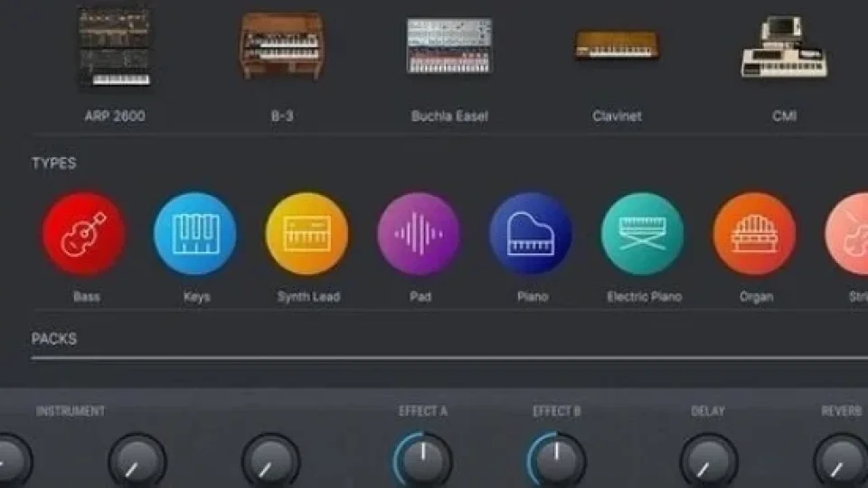This screenshot has width=868, height=488.
Task: Click the INSTRUMENT macro label
Action: [x=71, y=411]
